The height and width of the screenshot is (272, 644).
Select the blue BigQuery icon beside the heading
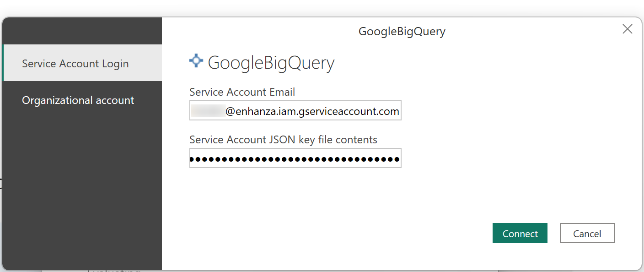tap(196, 60)
